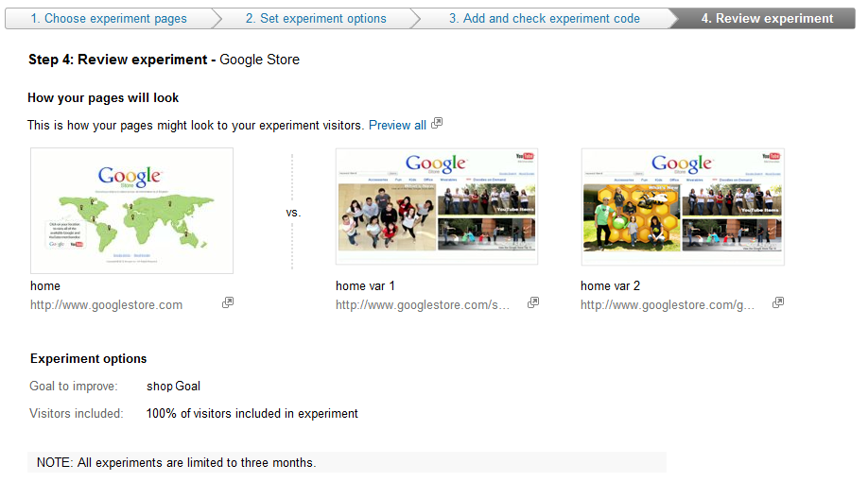Click the home page world map thumbnail
Viewport: 868px width, 482px height.
point(131,211)
